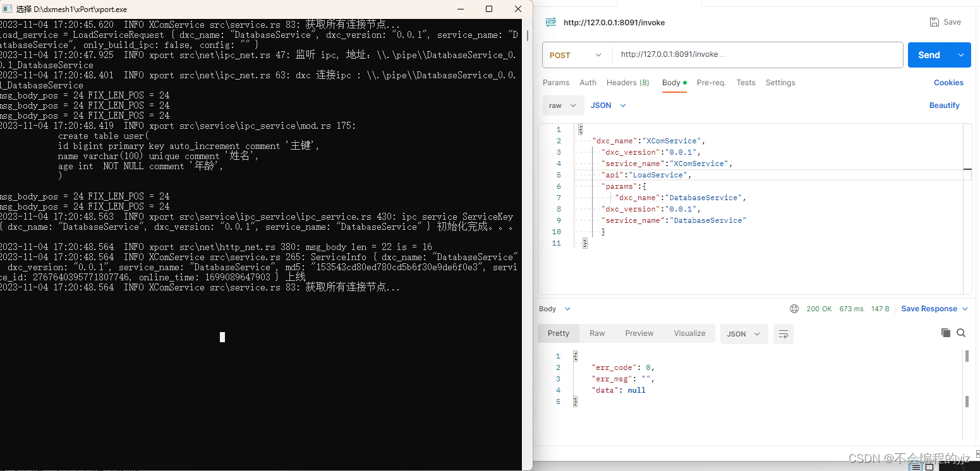The width and height of the screenshot is (980, 471).
Task: Open the network globe icon in response bar
Action: click(x=794, y=309)
